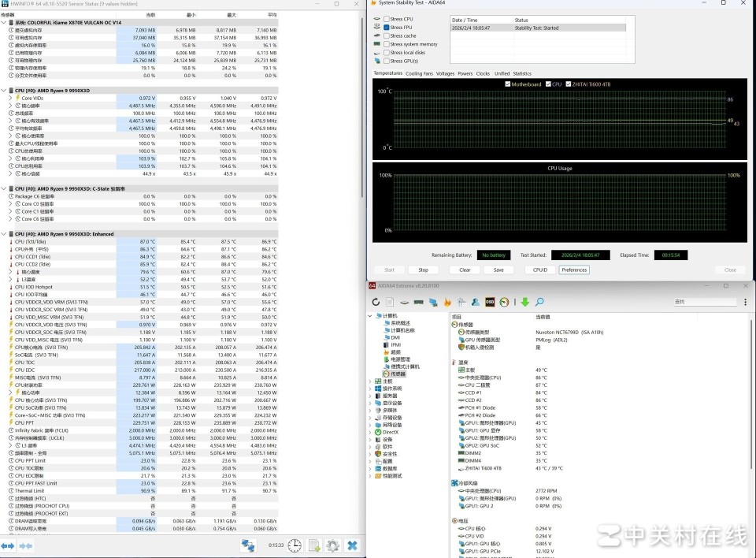Switch to the Cooling Fans tab
This screenshot has width=756, height=558.
click(419, 73)
